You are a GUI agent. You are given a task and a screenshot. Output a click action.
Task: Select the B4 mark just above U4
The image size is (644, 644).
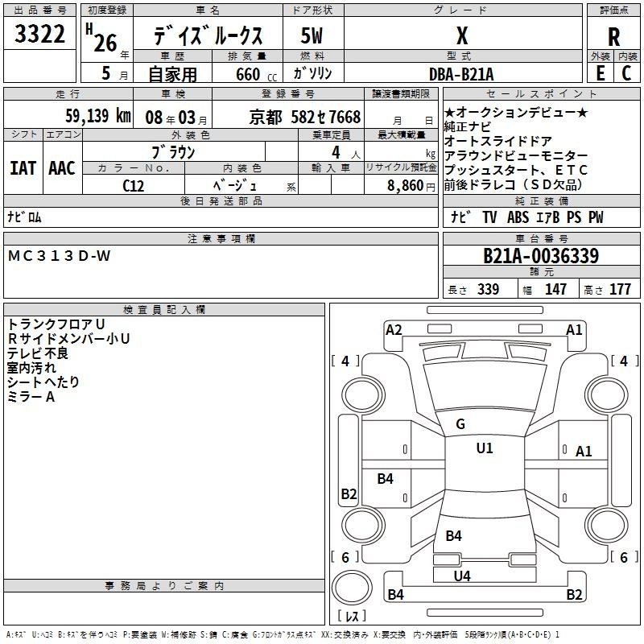click(454, 536)
